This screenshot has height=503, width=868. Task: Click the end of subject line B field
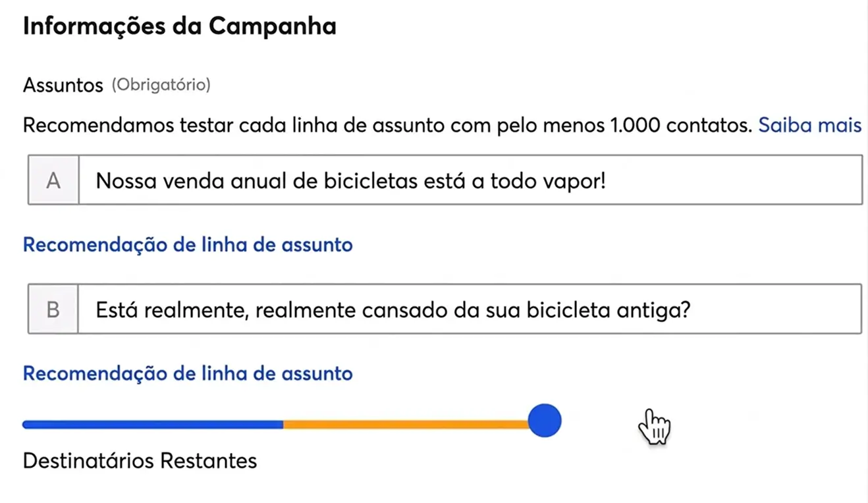click(836, 309)
